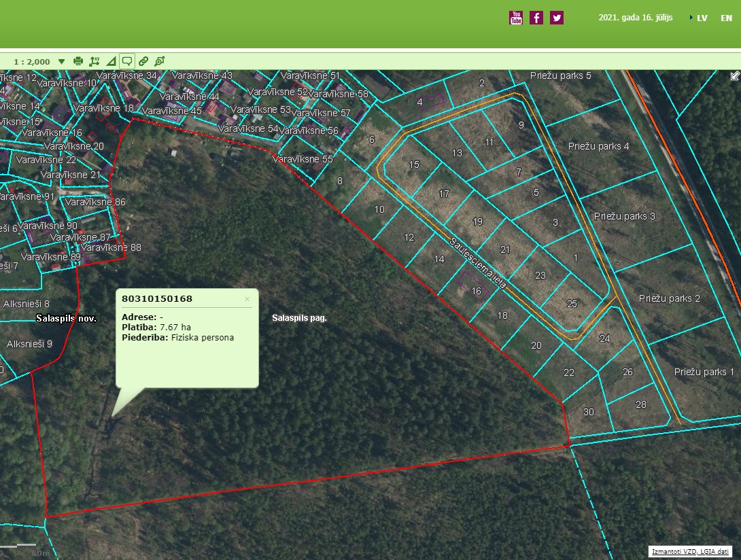This screenshot has height=560, width=741.
Task: Click the chain link share icon
Action: point(143,61)
